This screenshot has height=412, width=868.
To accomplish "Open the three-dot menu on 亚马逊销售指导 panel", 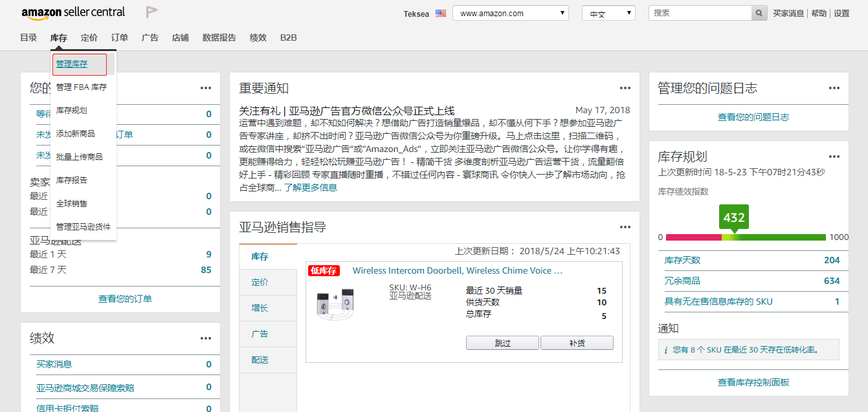I will point(625,227).
